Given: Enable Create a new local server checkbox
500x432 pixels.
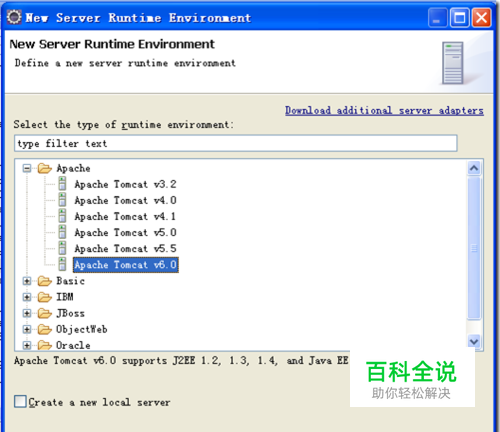Looking at the screenshot, I should pos(20,401).
